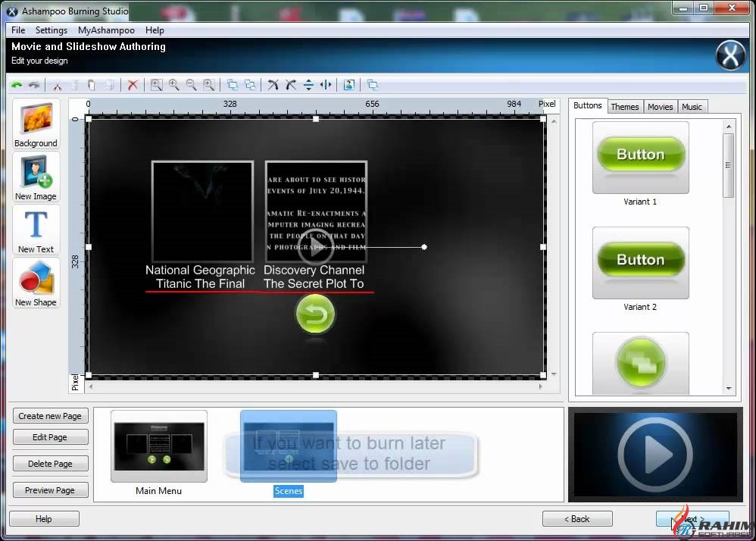Select the Main Menu page thumbnail

click(158, 446)
